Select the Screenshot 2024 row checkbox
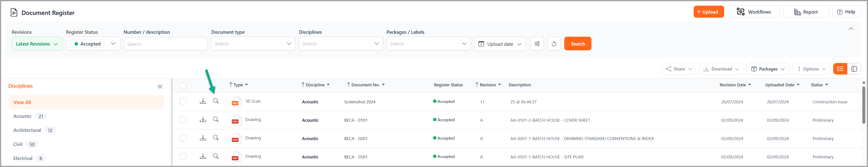 tap(183, 101)
